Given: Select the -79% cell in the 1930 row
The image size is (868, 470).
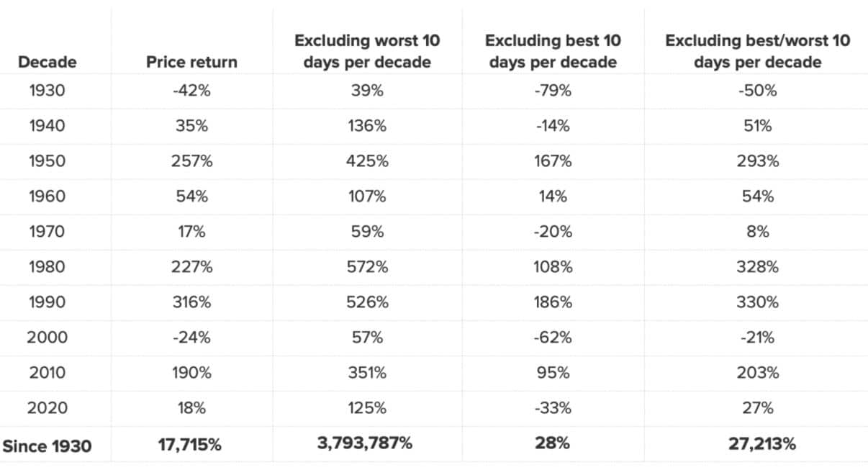Looking at the screenshot, I should [553, 91].
